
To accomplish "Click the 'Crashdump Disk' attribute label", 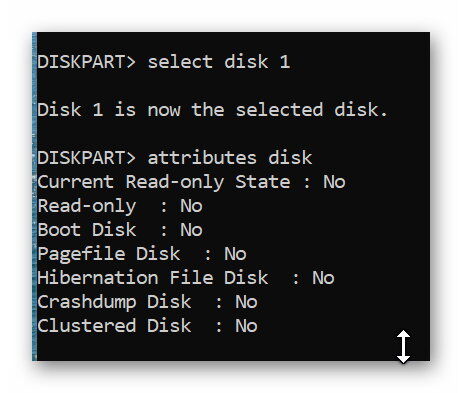I will pos(114,302).
